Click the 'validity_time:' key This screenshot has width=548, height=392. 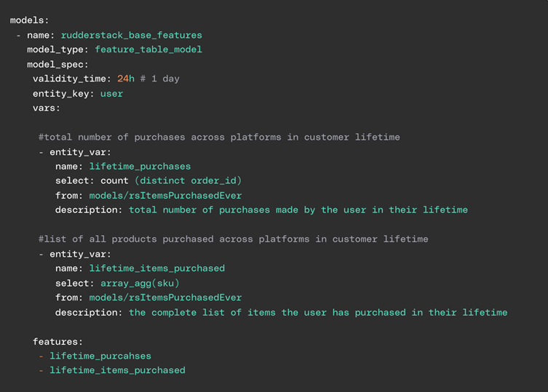tap(72, 79)
